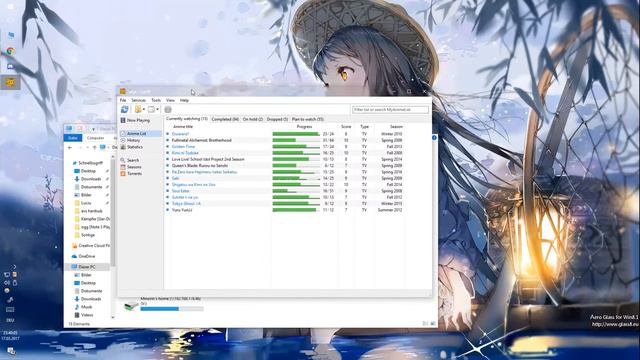This screenshot has height=360, width=640.
Task: Click the Synchronize list toolbar icon
Action: 124,109
